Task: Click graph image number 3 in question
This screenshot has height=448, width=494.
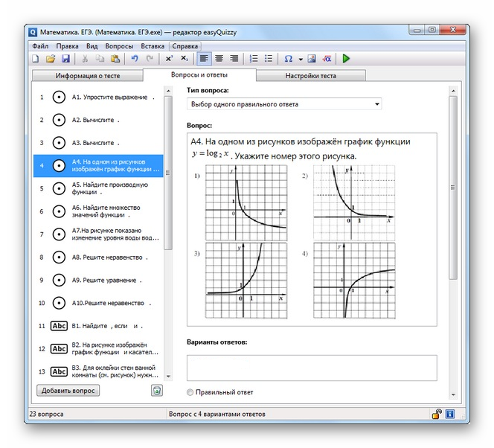Action: 246,281
